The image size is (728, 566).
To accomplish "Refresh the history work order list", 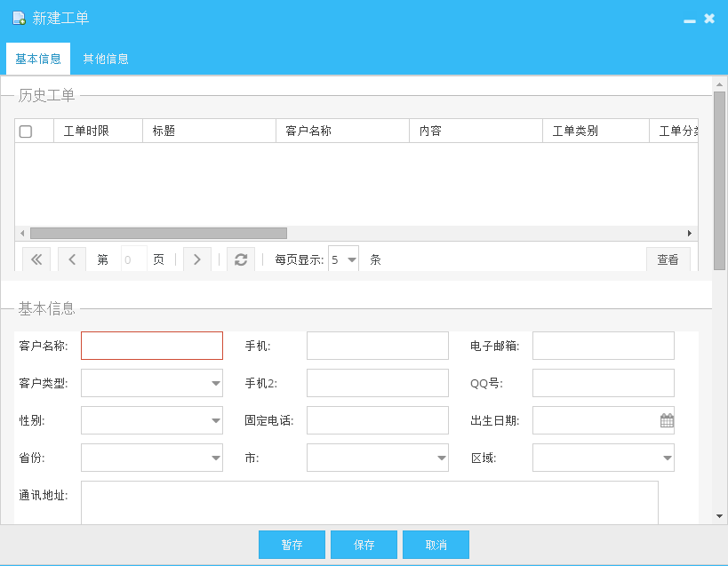I will 240,259.
